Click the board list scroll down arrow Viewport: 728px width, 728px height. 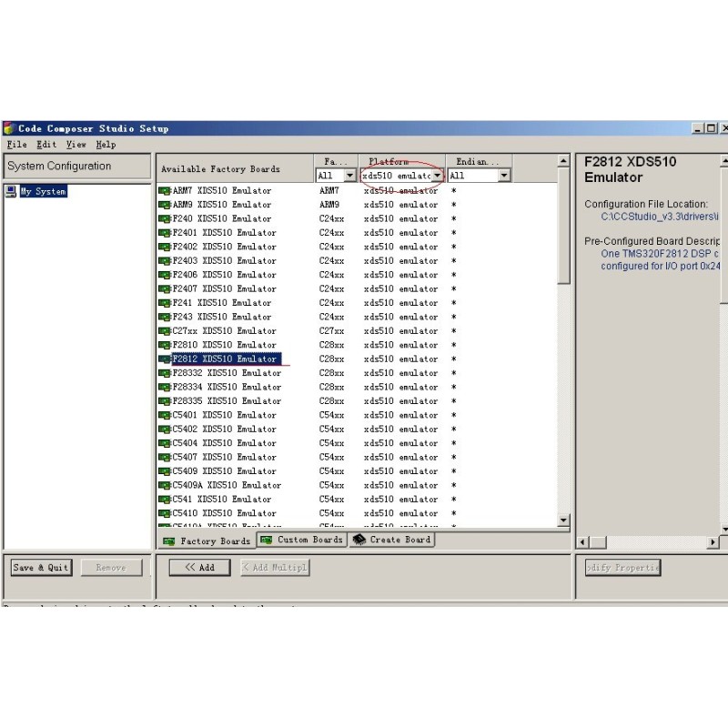[563, 520]
